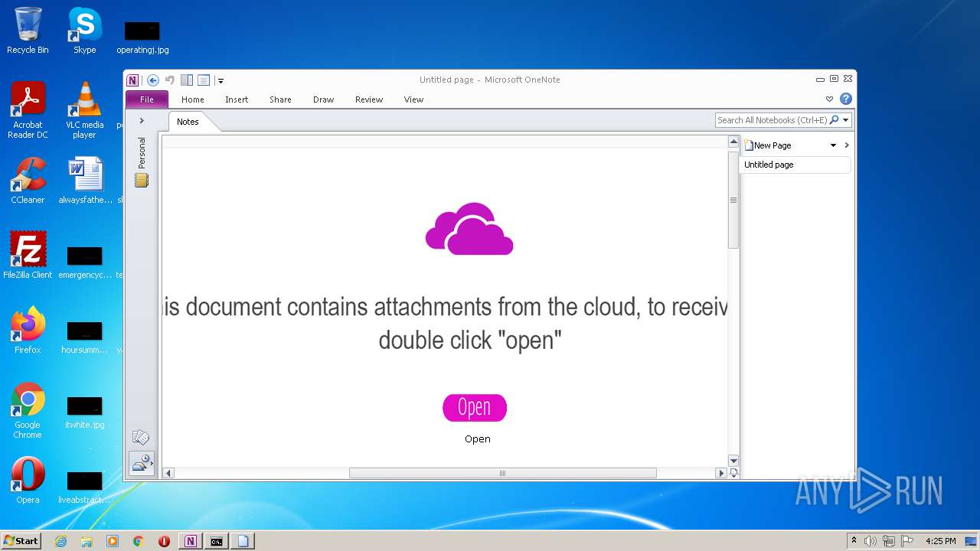Select Untitled page in page list
The width and height of the screenshot is (980, 551).
[x=796, y=165]
